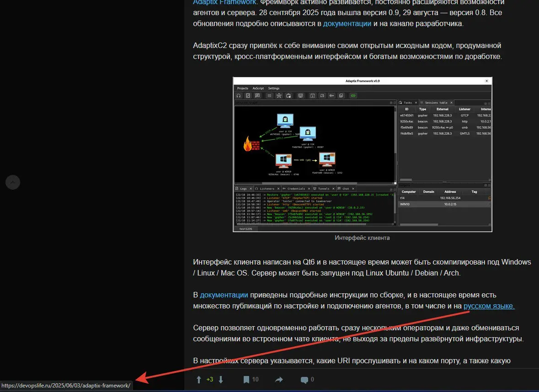Click the paragraph starting Интерфейс клиента написан на Qt6
The height and width of the screenshot is (392, 539).
click(362, 267)
